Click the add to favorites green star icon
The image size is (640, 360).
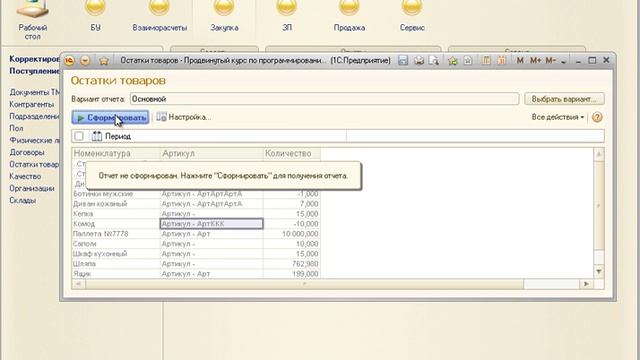tap(452, 61)
